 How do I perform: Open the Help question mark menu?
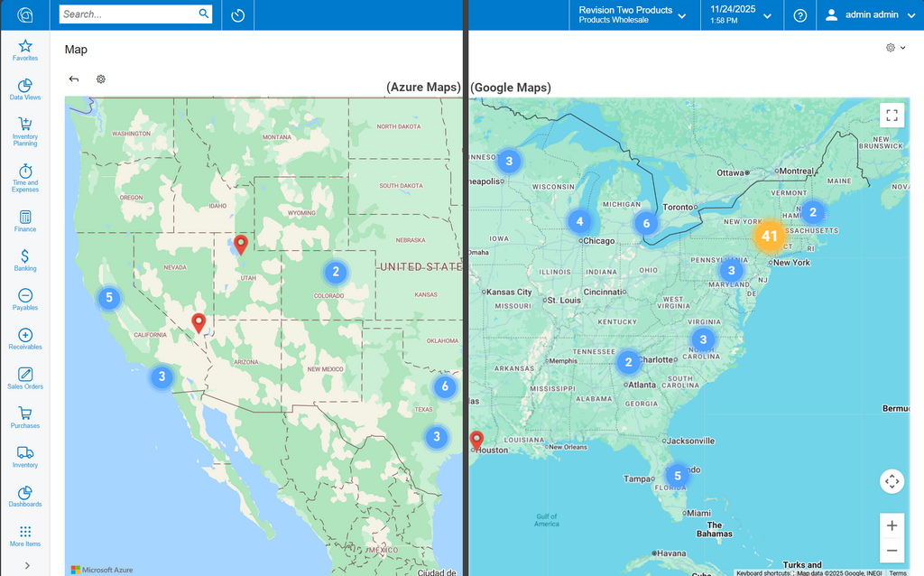tap(799, 15)
